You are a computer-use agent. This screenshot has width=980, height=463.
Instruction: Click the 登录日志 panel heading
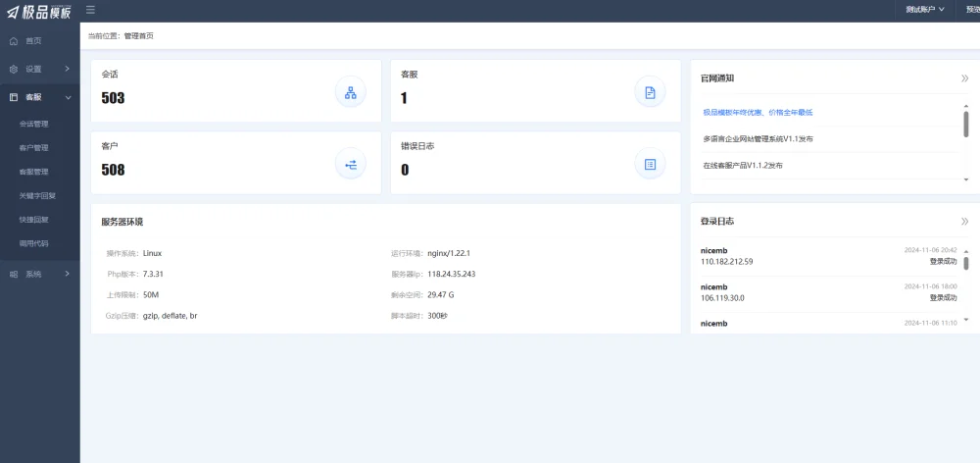[717, 222]
